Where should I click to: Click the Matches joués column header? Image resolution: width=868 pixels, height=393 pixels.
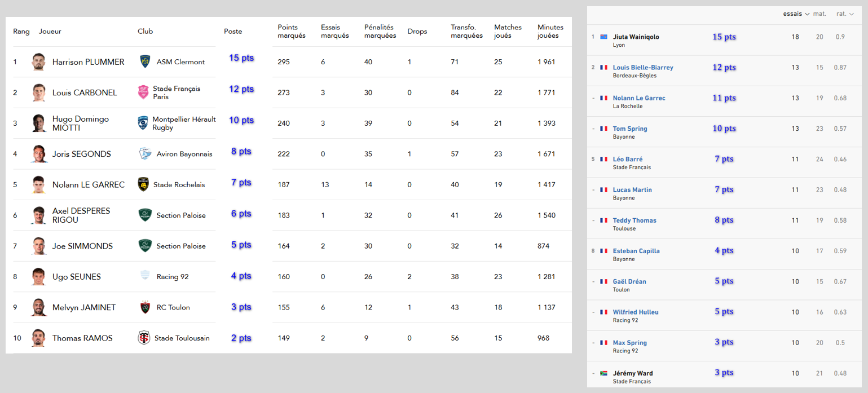coord(508,31)
